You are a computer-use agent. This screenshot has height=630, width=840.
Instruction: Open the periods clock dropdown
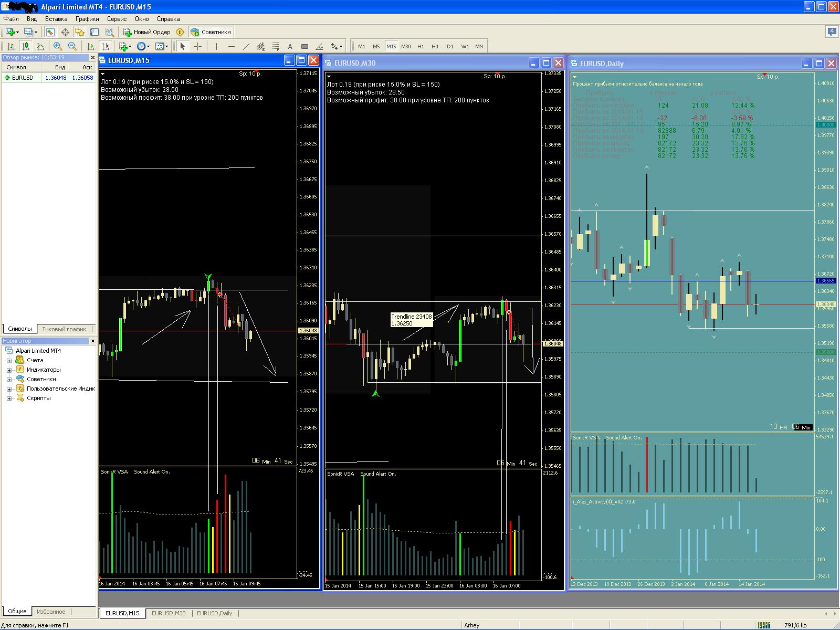143,46
